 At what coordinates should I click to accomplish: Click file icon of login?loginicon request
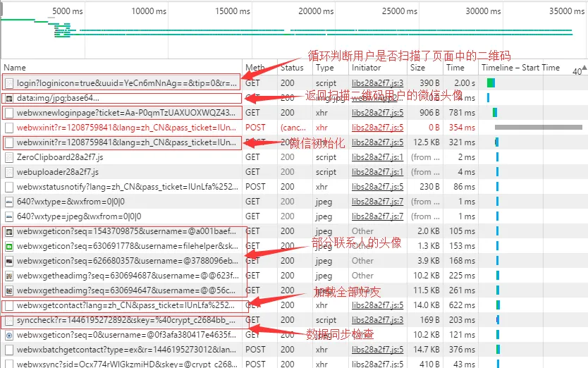tap(9, 83)
